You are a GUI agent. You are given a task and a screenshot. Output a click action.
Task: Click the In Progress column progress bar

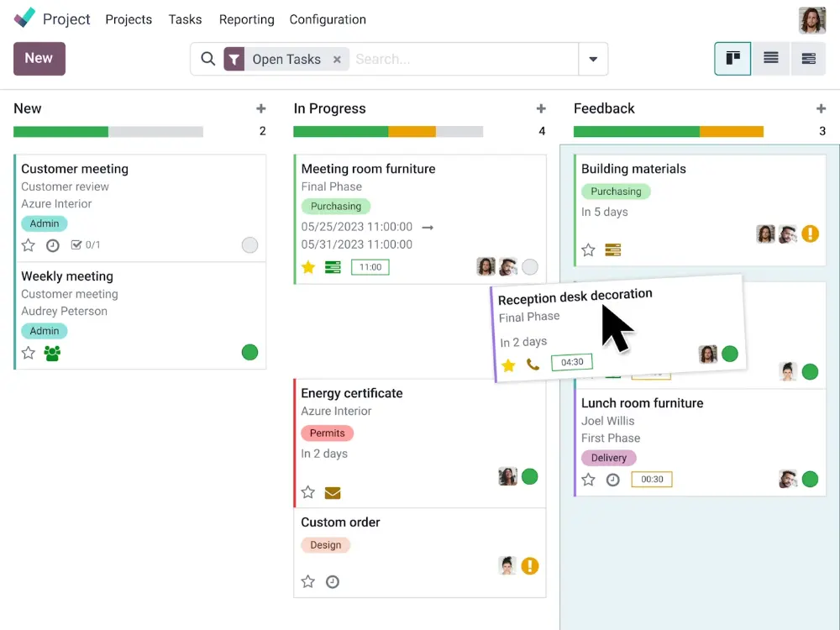click(x=387, y=132)
